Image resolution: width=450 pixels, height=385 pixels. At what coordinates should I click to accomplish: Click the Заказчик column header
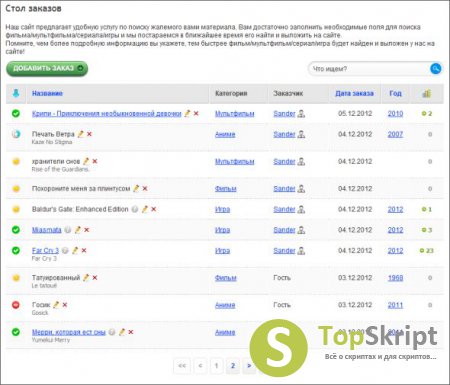click(x=288, y=93)
